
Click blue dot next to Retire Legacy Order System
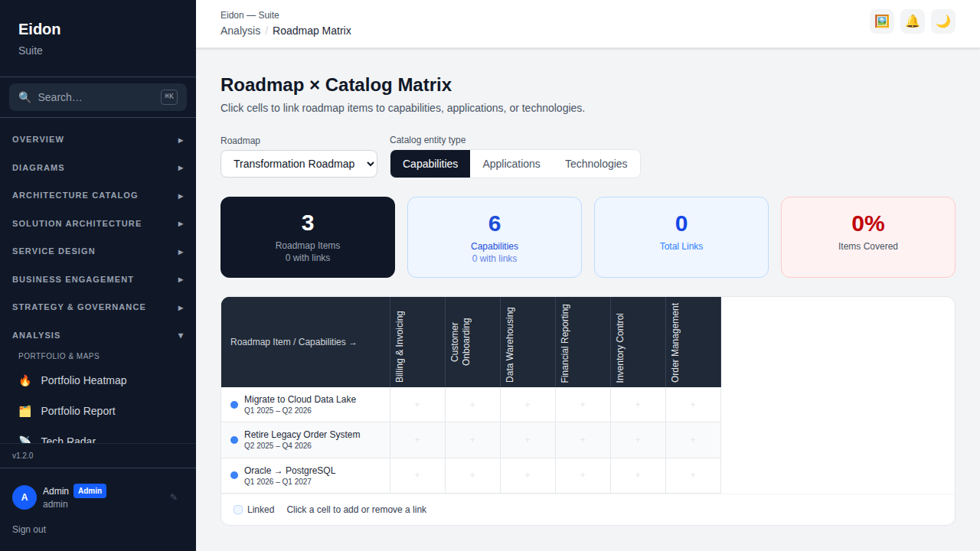pos(234,440)
